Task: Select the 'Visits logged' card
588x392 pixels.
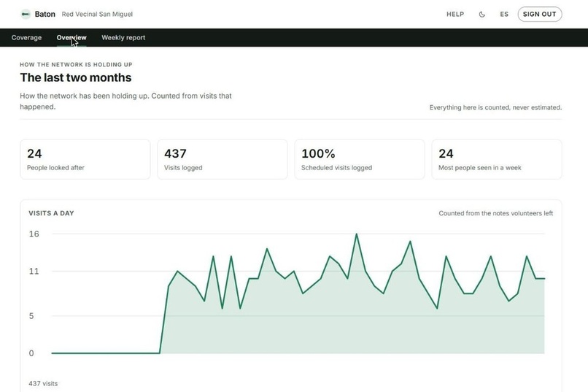Action: coord(223,159)
